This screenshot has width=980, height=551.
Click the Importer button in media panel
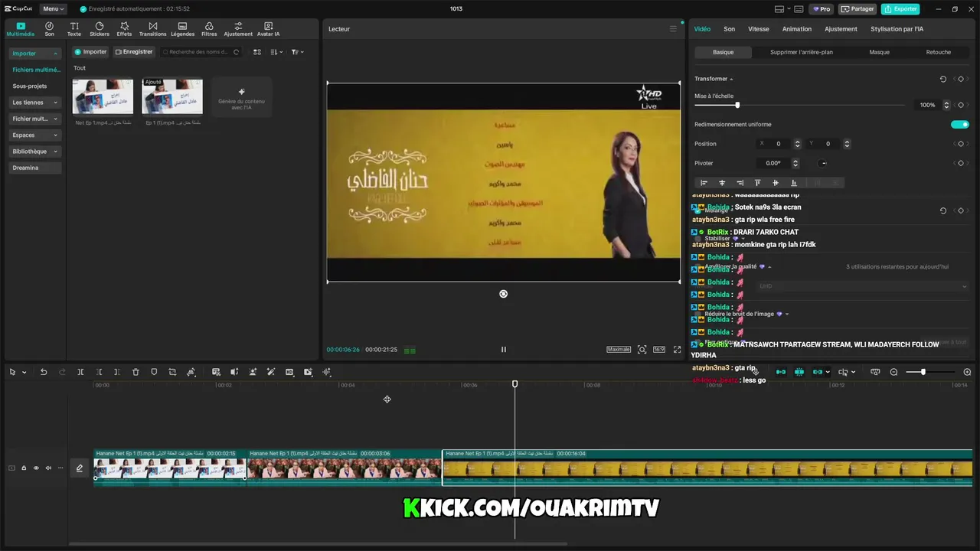[x=90, y=52]
